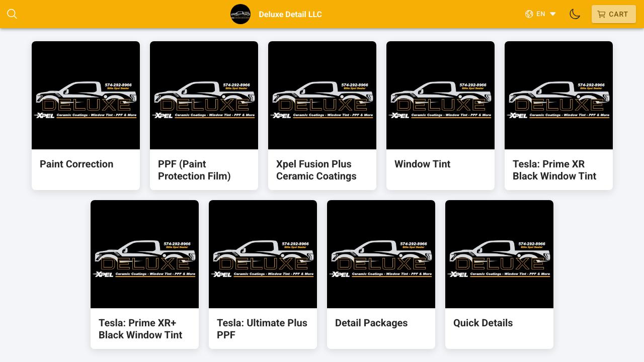This screenshot has width=644, height=362.
Task: Open the Window Tint card image
Action: (x=440, y=96)
